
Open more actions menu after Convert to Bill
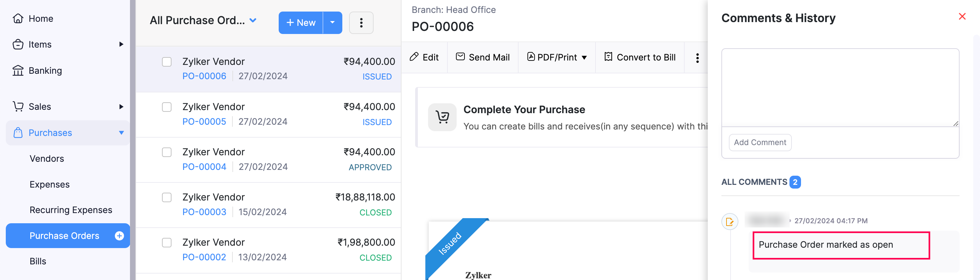pyautogui.click(x=697, y=58)
